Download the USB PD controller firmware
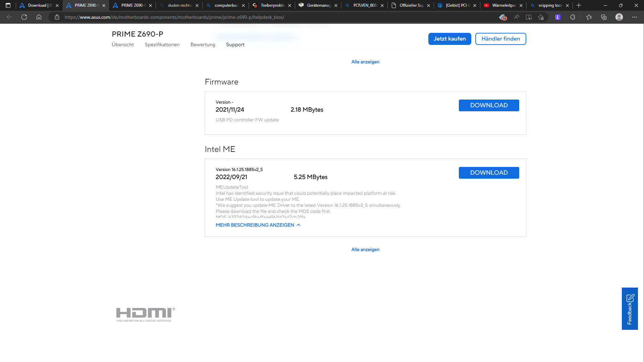The image size is (644, 362). click(489, 105)
